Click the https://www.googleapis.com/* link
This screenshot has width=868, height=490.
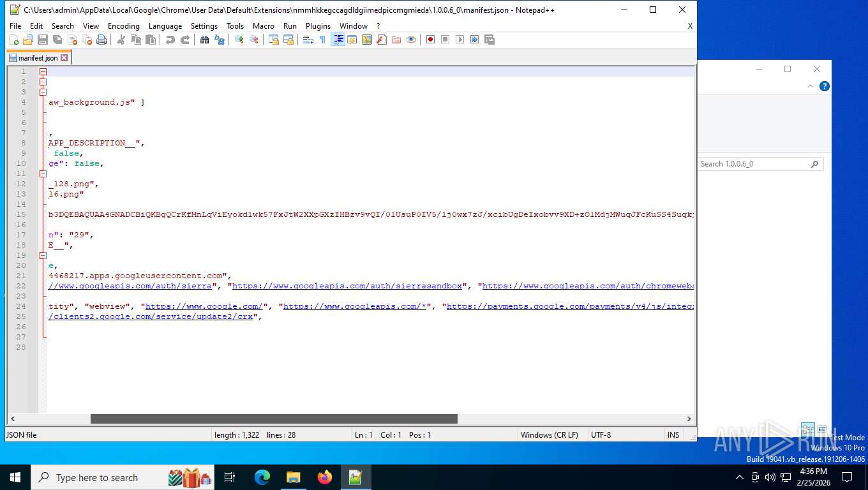pyautogui.click(x=355, y=306)
